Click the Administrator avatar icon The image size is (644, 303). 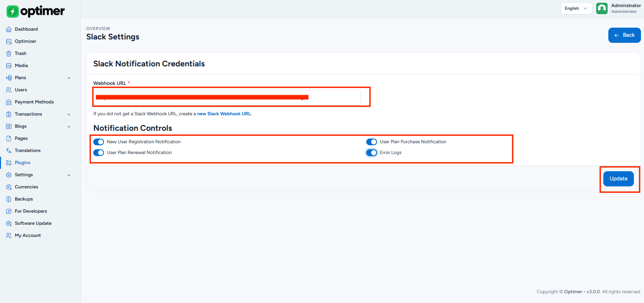click(602, 8)
